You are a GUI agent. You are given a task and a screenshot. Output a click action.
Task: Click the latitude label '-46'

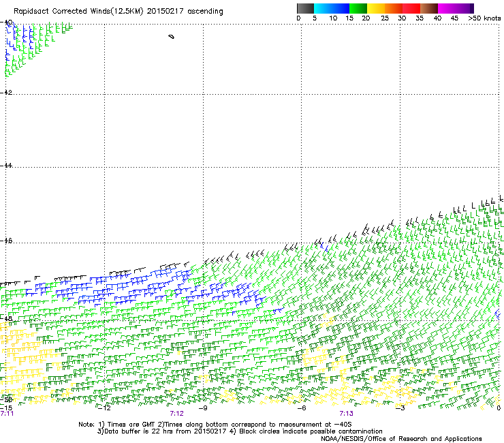pos(6,241)
